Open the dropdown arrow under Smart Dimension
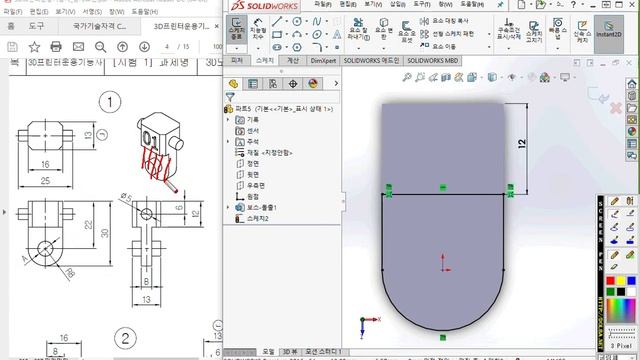 [x=258, y=49]
